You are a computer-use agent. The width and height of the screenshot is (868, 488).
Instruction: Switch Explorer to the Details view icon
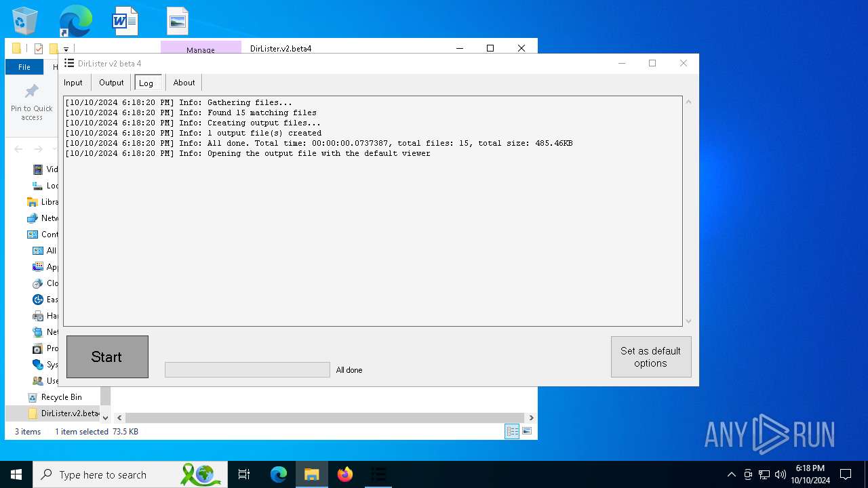[512, 431]
